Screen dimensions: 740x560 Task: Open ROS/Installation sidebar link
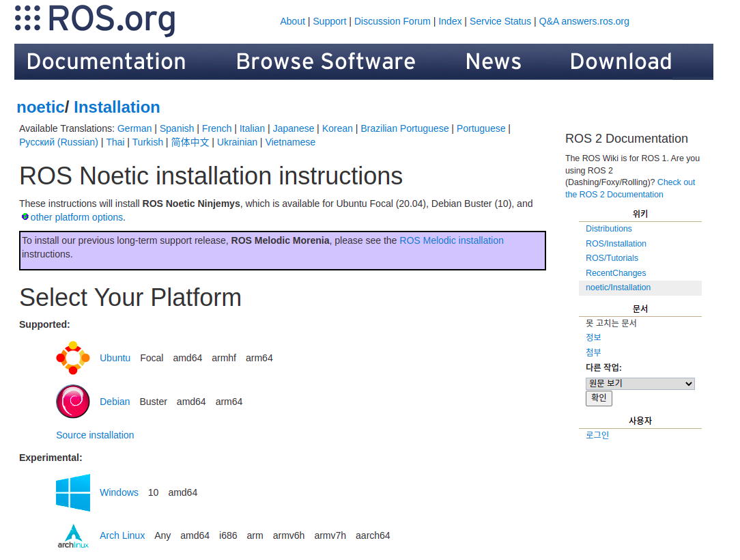point(616,244)
